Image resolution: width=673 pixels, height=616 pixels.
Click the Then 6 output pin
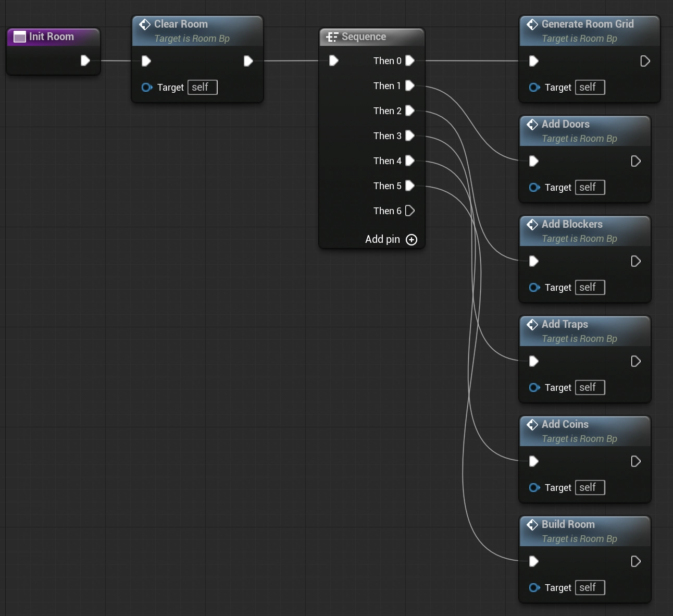pyautogui.click(x=410, y=211)
